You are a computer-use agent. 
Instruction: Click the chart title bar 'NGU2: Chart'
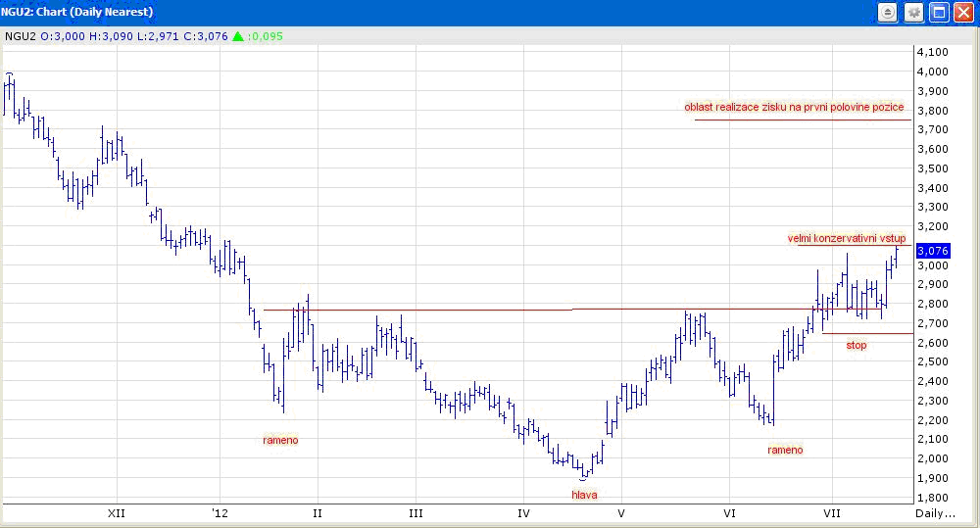78,13
